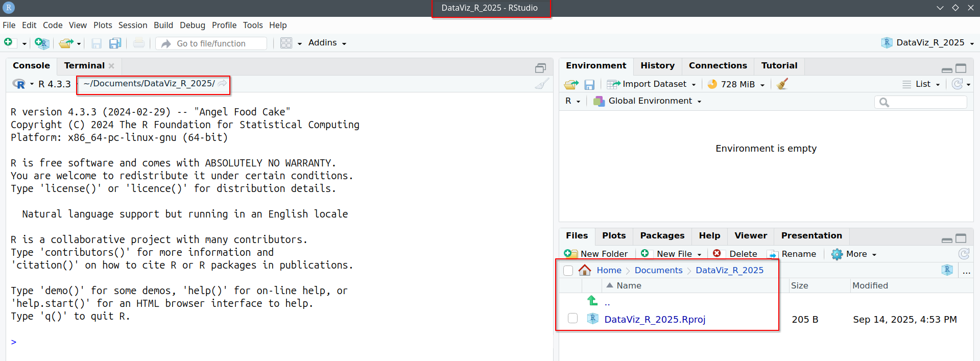Image resolution: width=980 pixels, height=361 pixels.
Task: Open the Tools menu
Action: (253, 25)
